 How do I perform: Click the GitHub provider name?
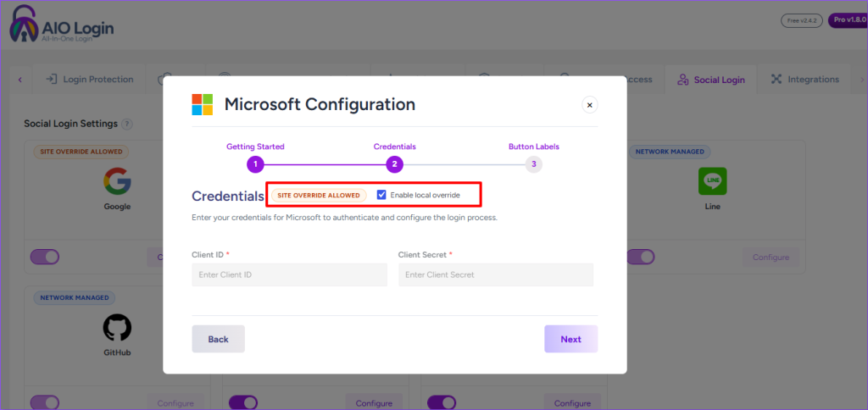[x=117, y=352]
